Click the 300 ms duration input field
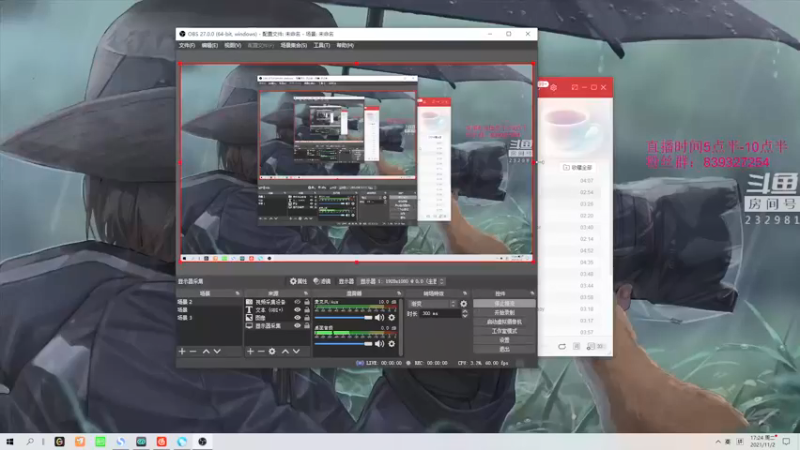 point(440,313)
